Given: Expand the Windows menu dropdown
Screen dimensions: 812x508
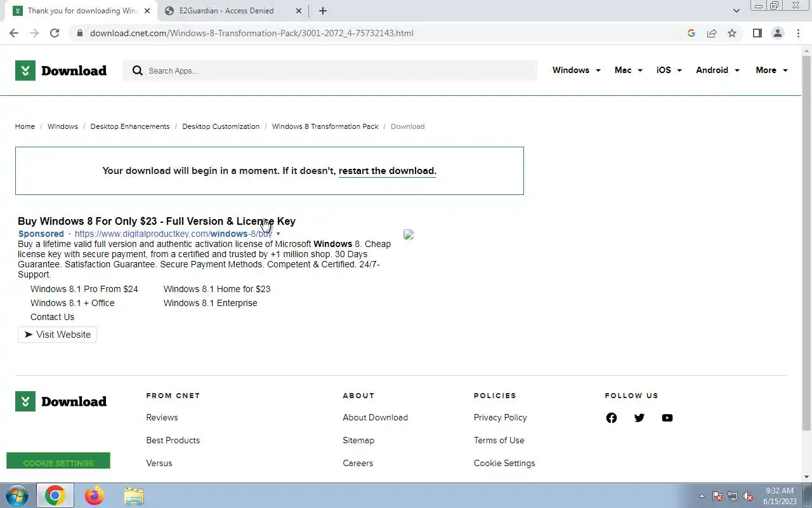Looking at the screenshot, I should click(x=576, y=70).
